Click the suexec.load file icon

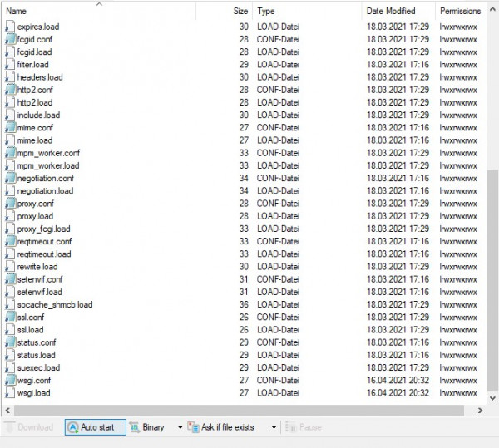point(10,367)
